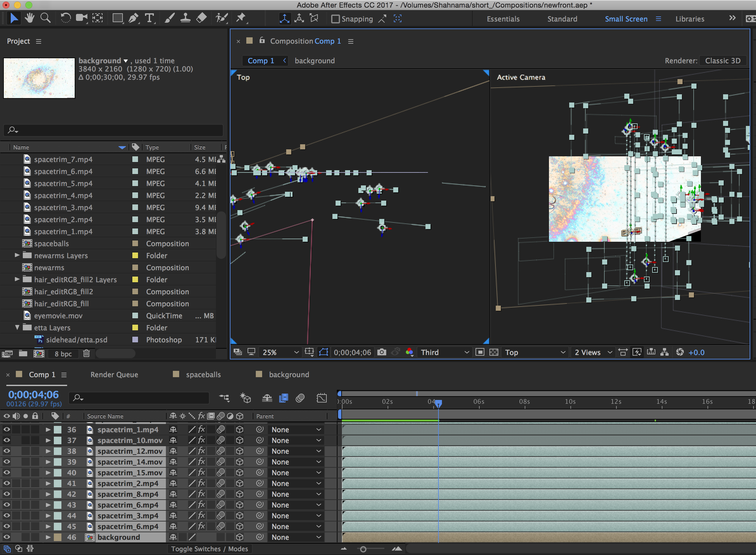Screen dimensions: 756x555
Task: Click label color swatch for background layer
Action: [x=58, y=537]
